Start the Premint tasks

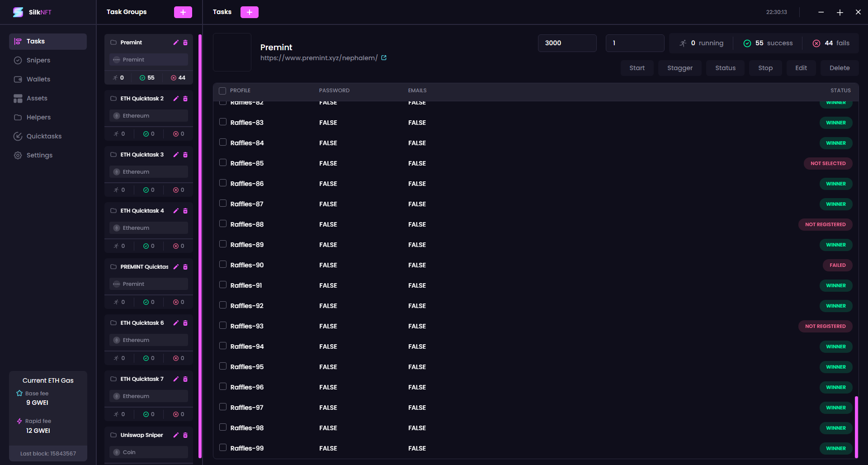pyautogui.click(x=637, y=68)
